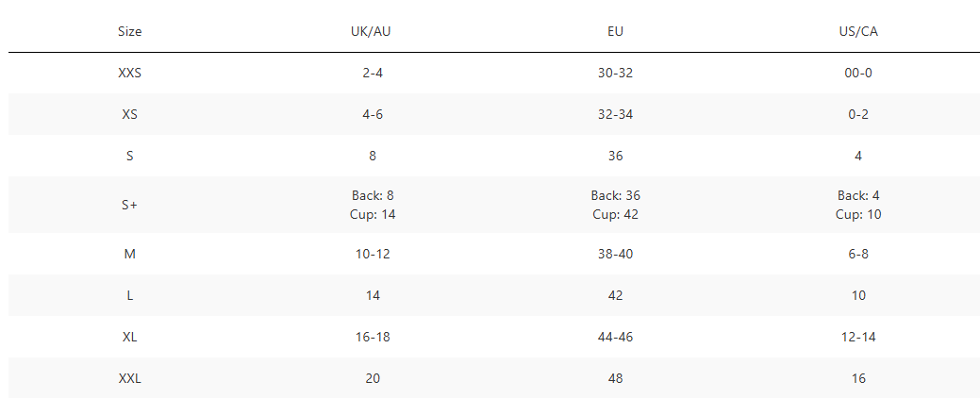Image resolution: width=980 pixels, height=398 pixels.
Task: Click the Size column header
Action: tap(130, 31)
